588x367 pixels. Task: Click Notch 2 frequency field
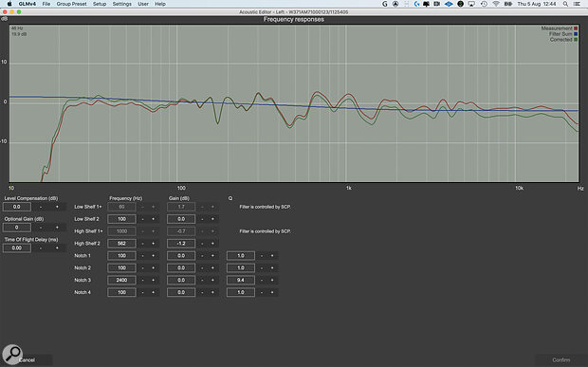(121, 268)
